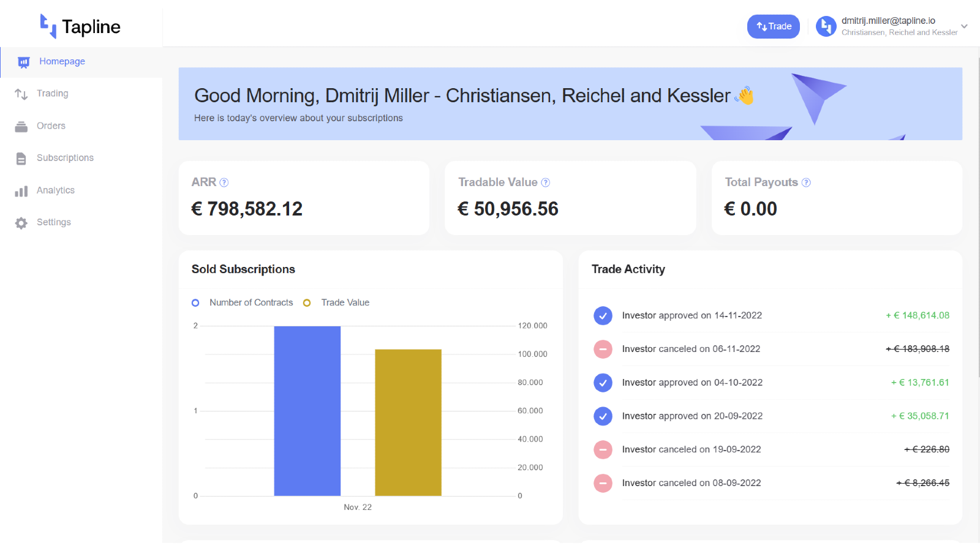
Task: Click the yellow Trade Value chart bar
Action: (408, 422)
